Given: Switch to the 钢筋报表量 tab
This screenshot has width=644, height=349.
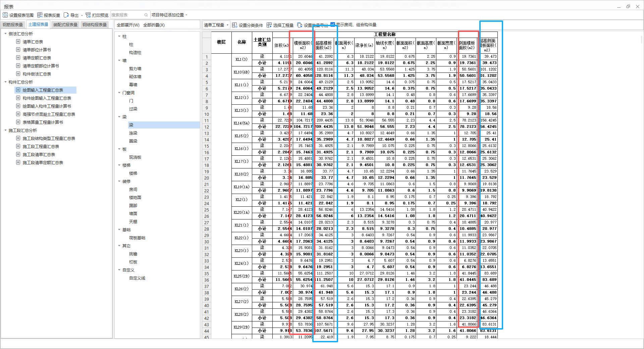Looking at the screenshot, I should click(x=13, y=25).
